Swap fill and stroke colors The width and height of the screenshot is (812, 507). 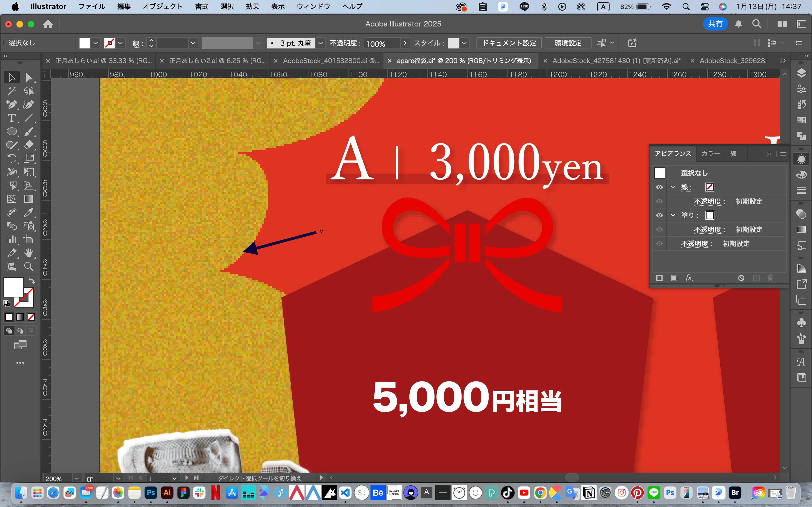(32, 281)
